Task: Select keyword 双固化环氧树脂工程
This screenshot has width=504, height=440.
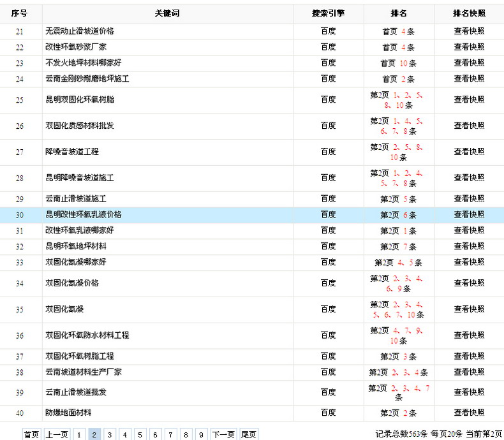Action: point(80,356)
